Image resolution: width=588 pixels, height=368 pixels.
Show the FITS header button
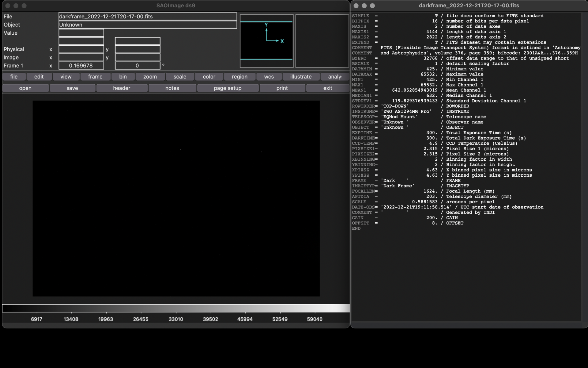122,88
